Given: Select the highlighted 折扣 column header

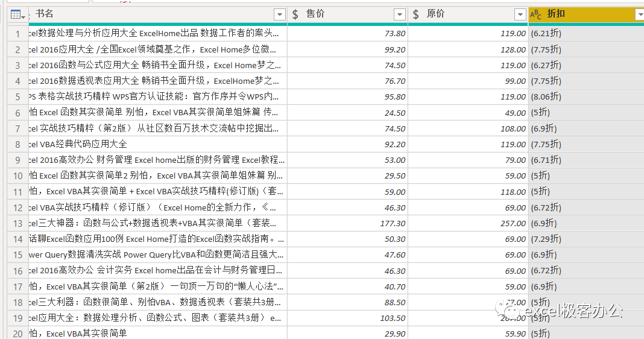Looking at the screenshot, I should coord(586,15).
